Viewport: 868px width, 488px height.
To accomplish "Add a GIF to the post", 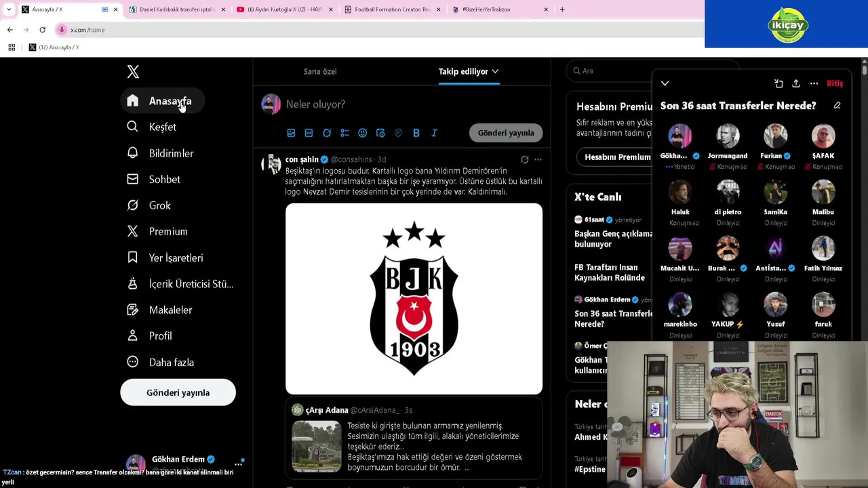I will (x=309, y=133).
